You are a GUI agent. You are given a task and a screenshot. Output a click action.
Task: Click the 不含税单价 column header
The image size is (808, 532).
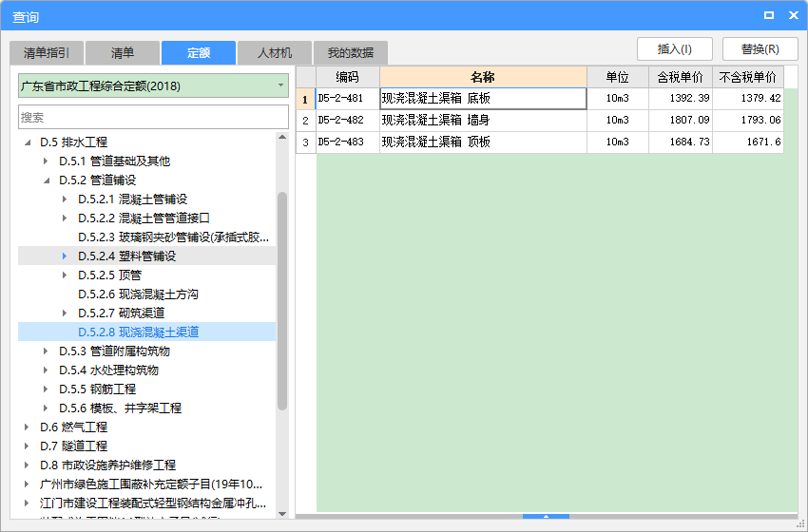pyautogui.click(x=748, y=77)
